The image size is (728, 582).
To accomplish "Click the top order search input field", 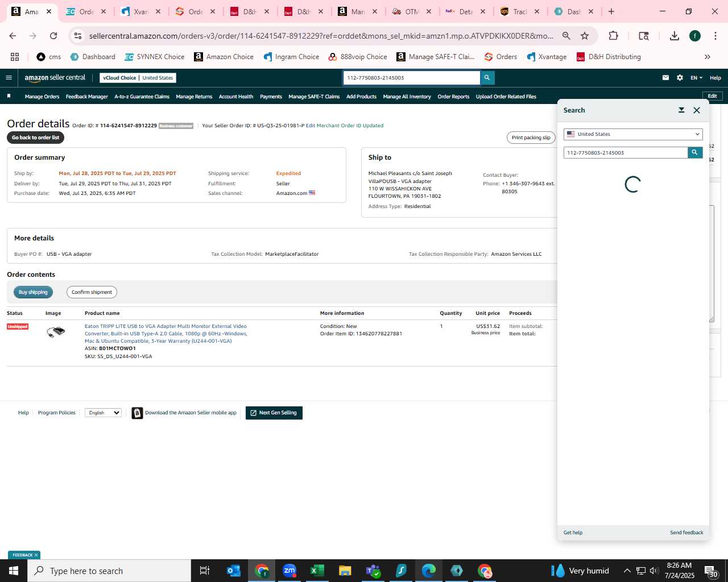I will tap(411, 78).
